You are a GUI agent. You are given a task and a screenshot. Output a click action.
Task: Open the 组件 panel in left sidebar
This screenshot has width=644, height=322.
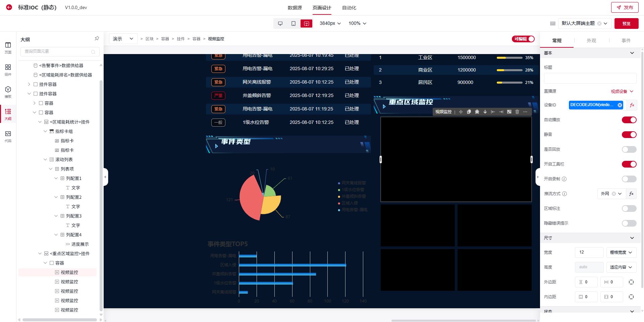click(x=8, y=70)
